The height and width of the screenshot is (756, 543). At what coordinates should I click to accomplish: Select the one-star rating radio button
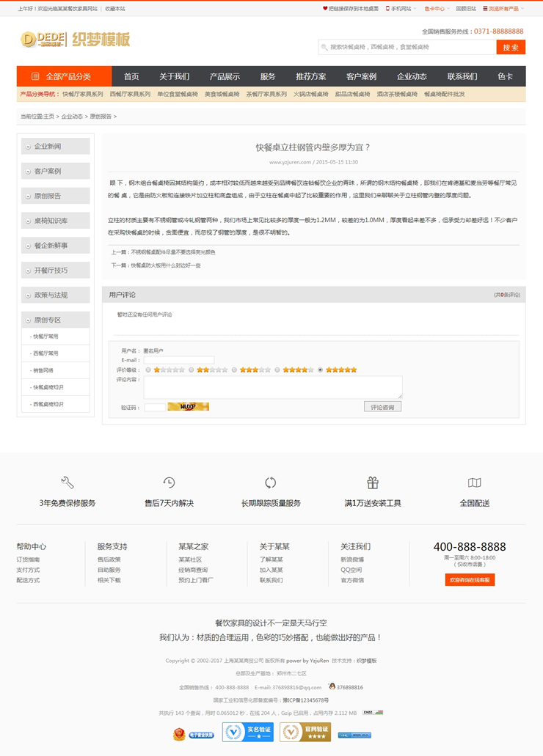pyautogui.click(x=149, y=370)
